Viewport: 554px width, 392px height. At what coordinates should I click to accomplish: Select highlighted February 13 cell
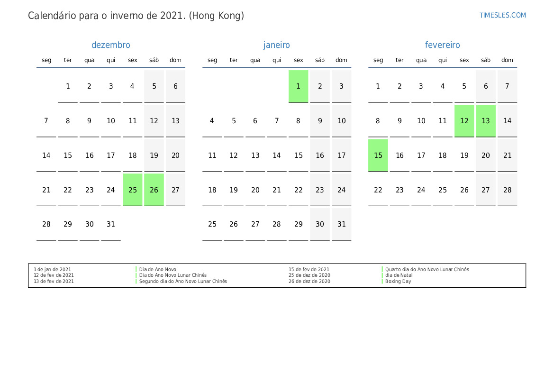[486, 121]
